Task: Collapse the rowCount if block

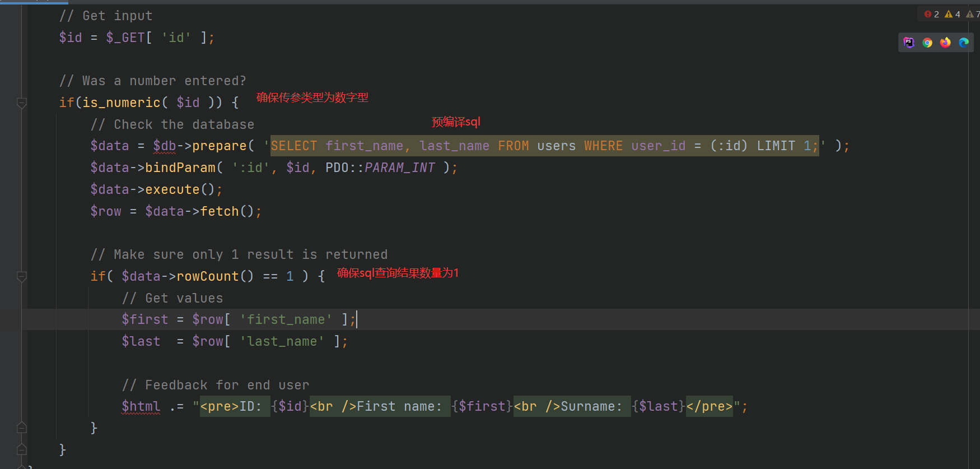Action: pyautogui.click(x=22, y=276)
